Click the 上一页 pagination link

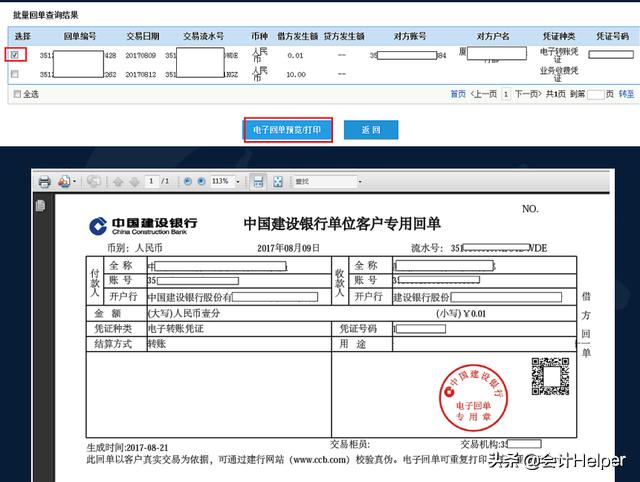[x=484, y=94]
